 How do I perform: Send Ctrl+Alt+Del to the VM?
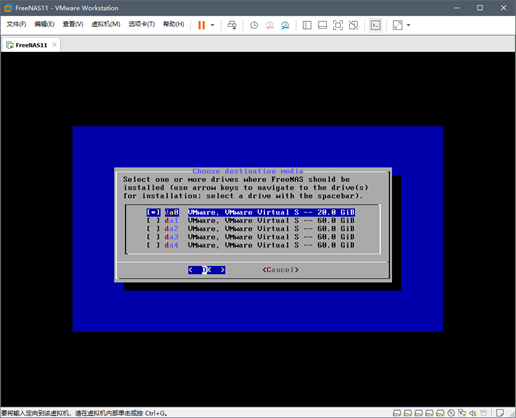(232, 25)
